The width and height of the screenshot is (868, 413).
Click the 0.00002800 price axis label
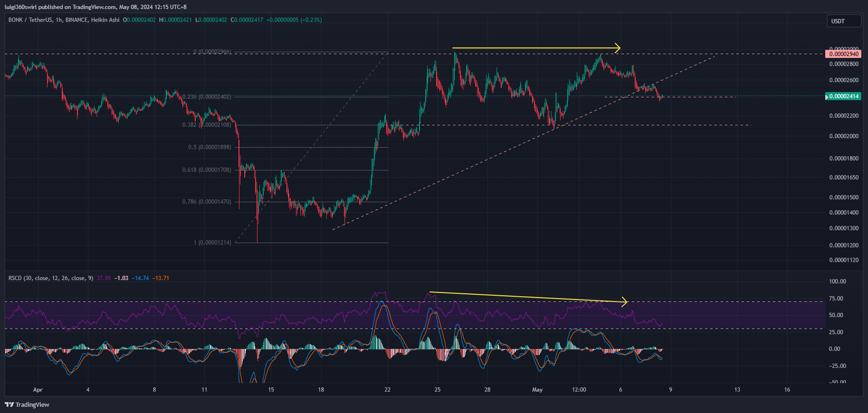pyautogui.click(x=844, y=64)
